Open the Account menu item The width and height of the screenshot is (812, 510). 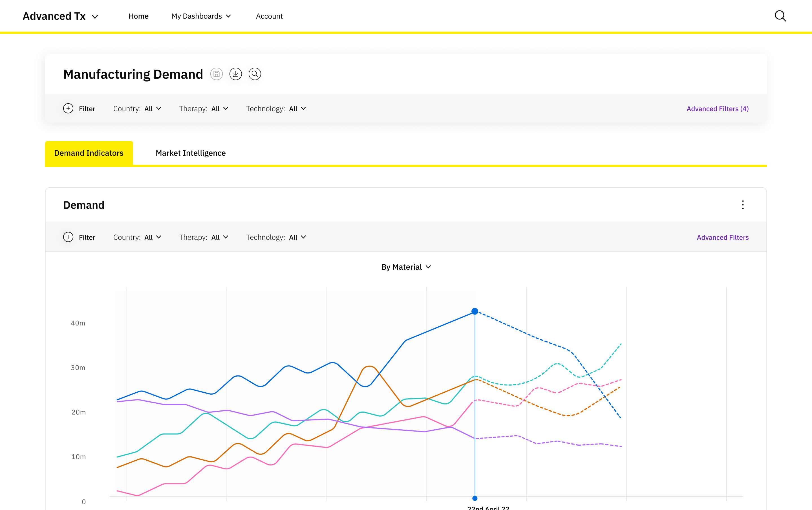(269, 16)
